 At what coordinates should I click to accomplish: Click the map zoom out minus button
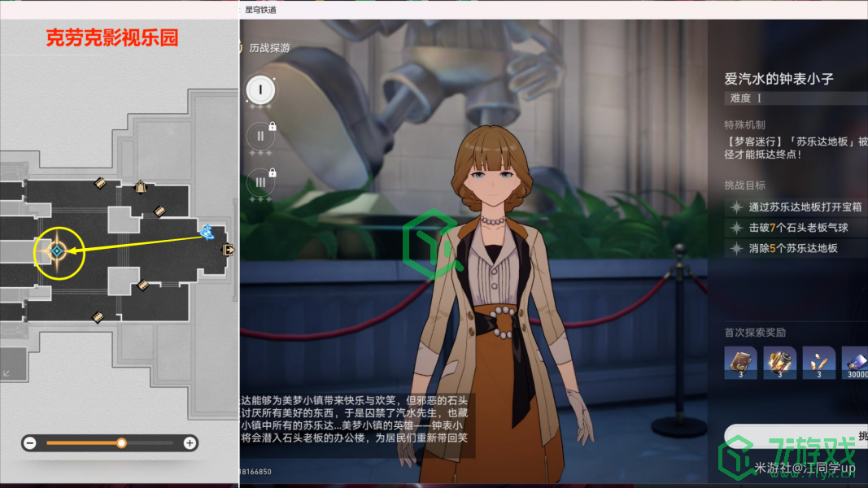point(30,443)
